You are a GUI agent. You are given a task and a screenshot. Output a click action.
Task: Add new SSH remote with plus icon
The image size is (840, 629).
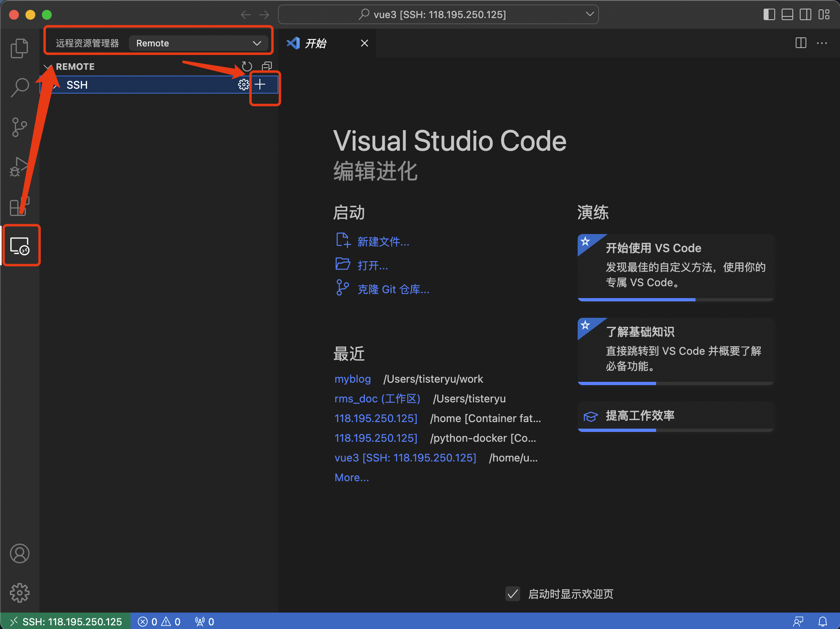[x=260, y=85]
